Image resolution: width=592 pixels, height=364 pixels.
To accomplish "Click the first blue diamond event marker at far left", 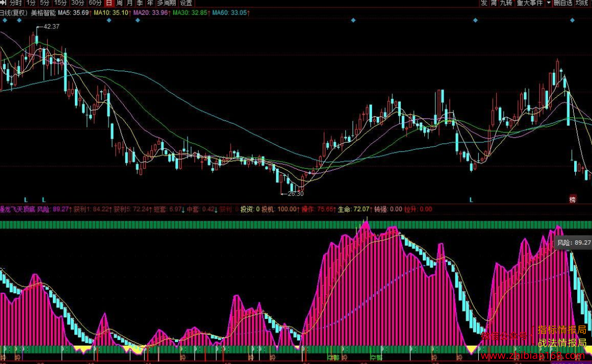I will click(5, 20).
